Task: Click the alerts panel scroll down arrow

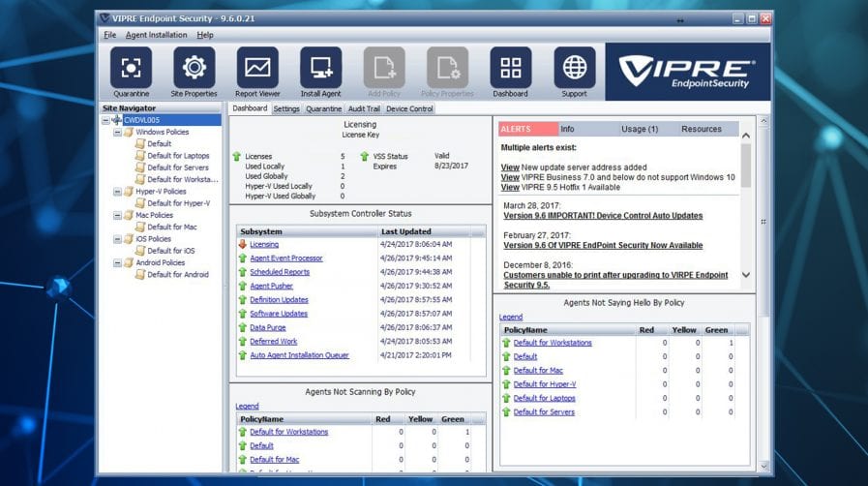Action: coord(745,275)
